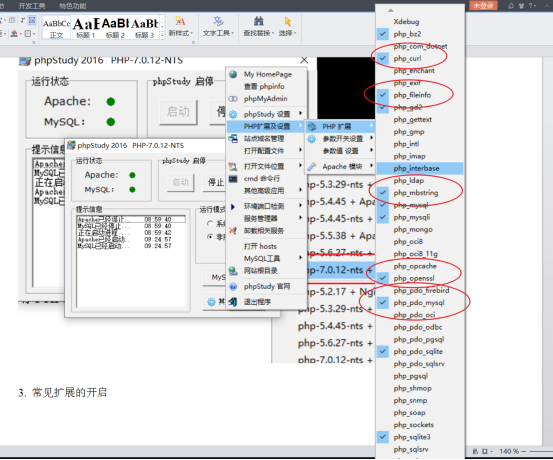Click the 查找替换 binoculars icon
The height and width of the screenshot is (460, 553).
click(259, 21)
